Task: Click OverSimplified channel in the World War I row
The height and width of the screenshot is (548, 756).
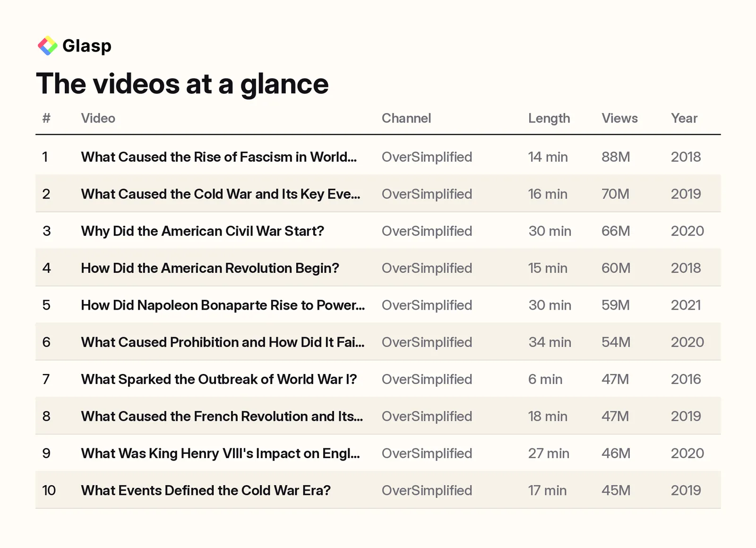Action: click(427, 379)
